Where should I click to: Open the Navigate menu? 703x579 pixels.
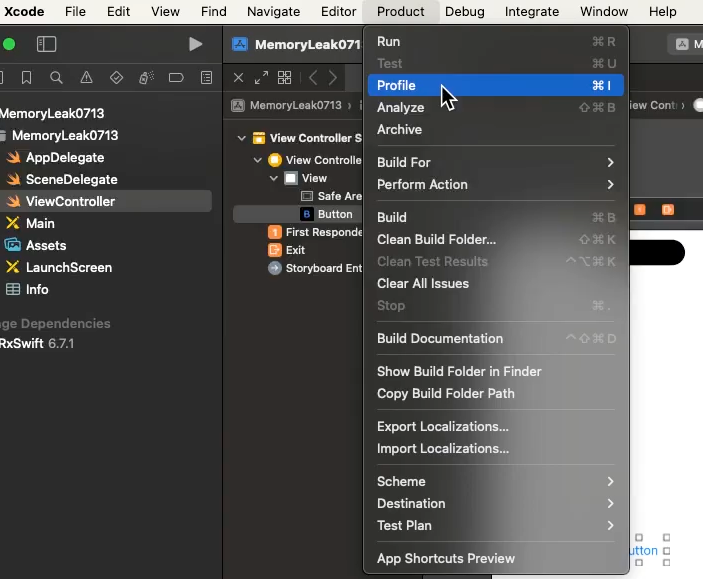(x=273, y=11)
